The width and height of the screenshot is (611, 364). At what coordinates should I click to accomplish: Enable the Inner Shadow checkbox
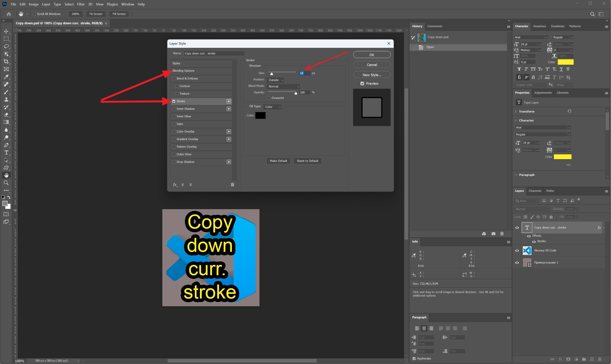[174, 109]
